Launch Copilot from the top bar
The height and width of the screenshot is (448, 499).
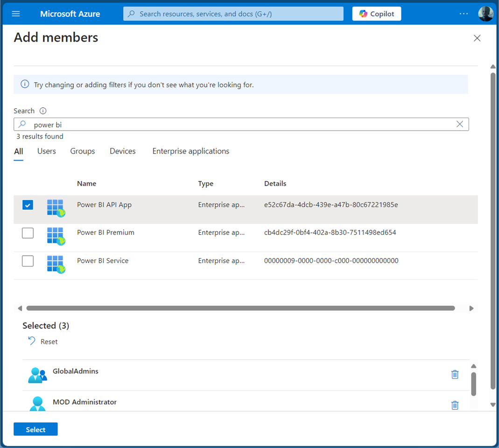(x=376, y=14)
